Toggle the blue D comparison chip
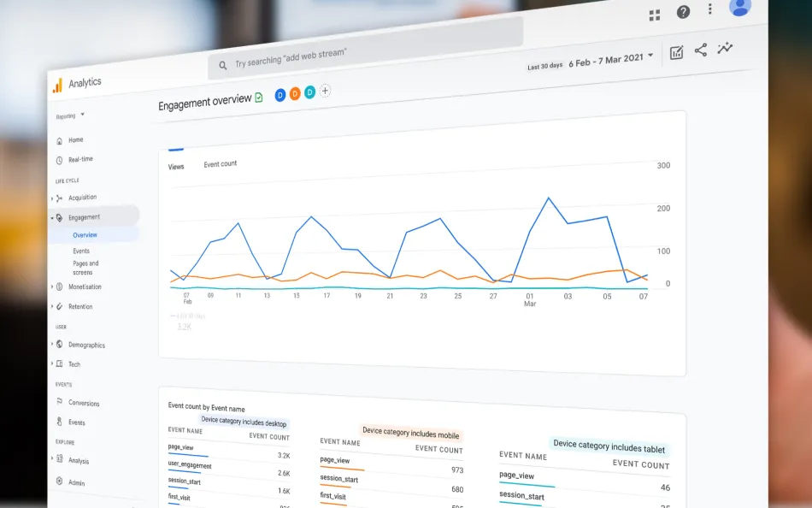Screen dimensions: 812x508 279,95
